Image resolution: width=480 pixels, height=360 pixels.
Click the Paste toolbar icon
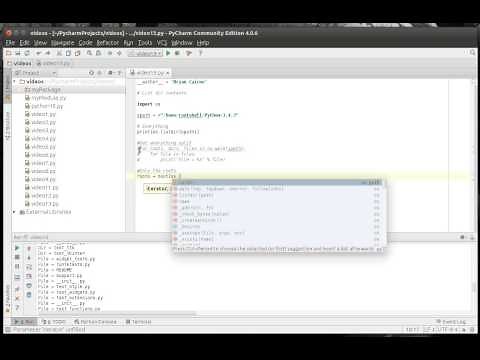point(78,53)
